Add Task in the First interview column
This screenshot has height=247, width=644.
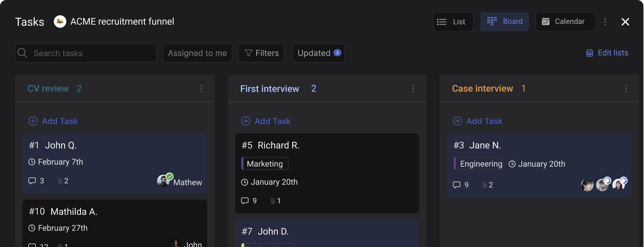click(266, 121)
